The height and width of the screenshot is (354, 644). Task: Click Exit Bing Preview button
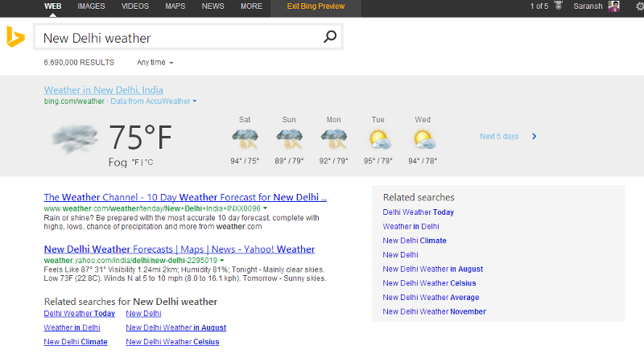tap(316, 6)
